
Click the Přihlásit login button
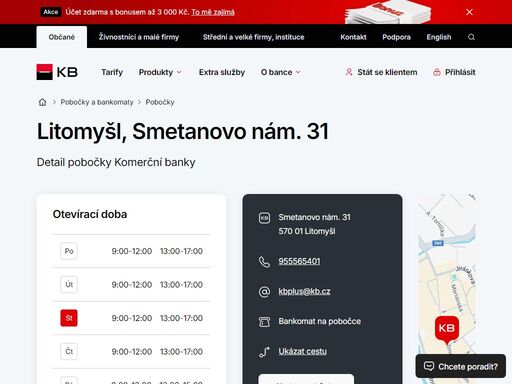tap(454, 72)
